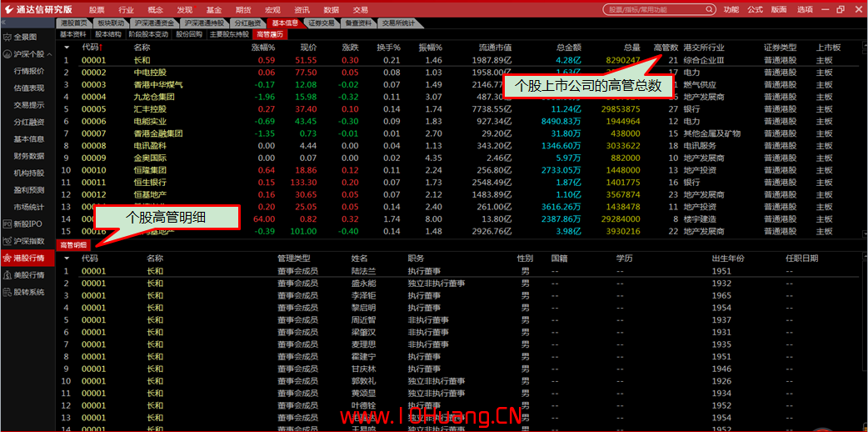Click the 公式 button in title bar
Screen dimensions: 868x432
pyautogui.click(x=755, y=9)
